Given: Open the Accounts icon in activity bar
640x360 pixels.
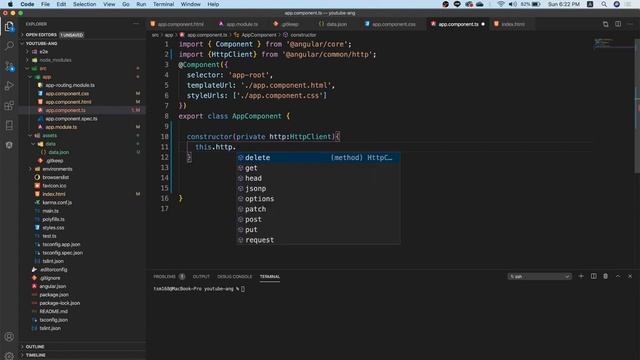Looking at the screenshot, I should click(9, 337).
